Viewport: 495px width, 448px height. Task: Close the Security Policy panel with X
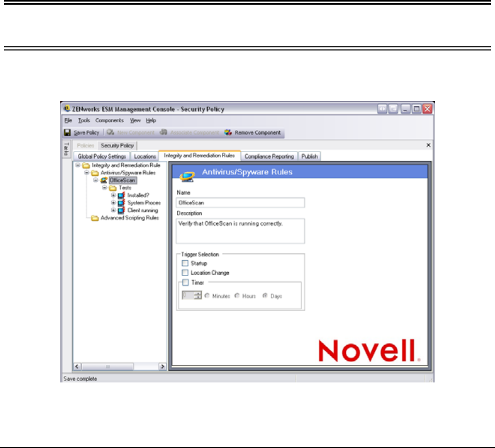(x=428, y=145)
